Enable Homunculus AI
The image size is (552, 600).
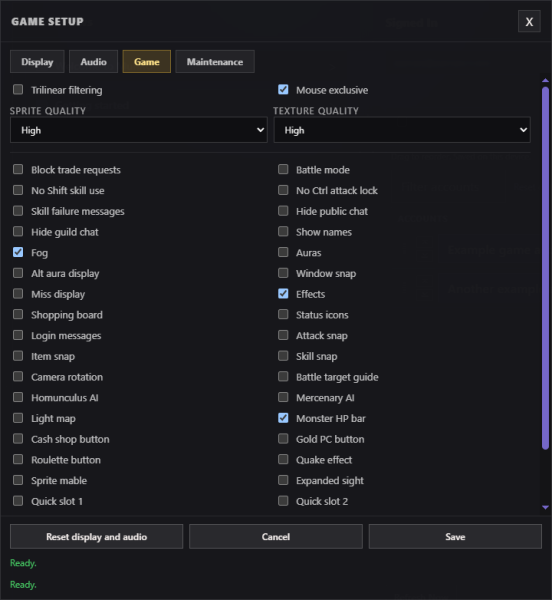tap(18, 397)
